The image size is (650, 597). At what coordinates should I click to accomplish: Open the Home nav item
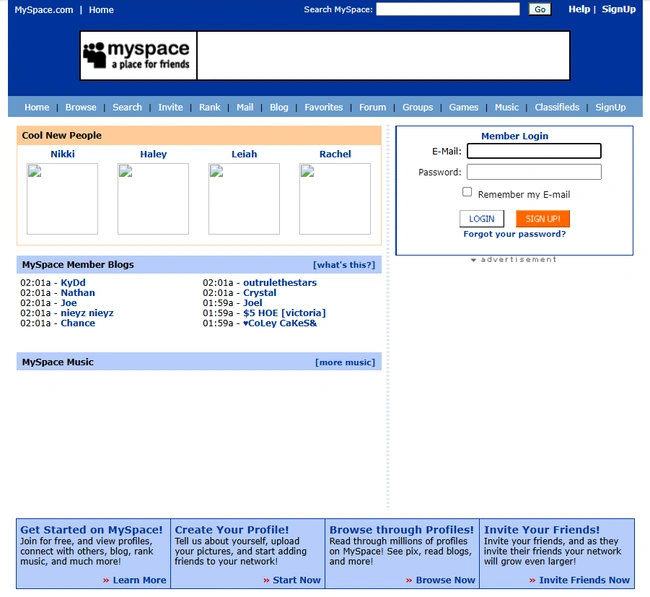point(36,107)
